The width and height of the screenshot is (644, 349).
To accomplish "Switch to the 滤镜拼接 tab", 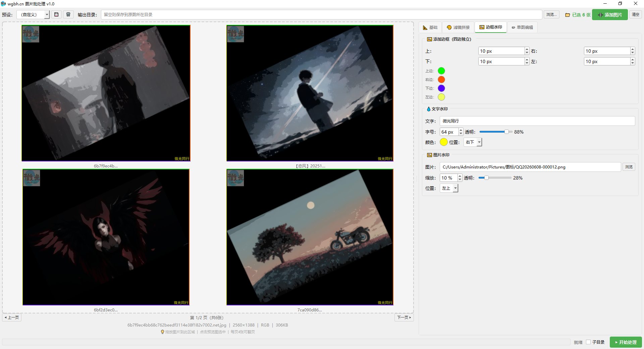I will pyautogui.click(x=458, y=27).
